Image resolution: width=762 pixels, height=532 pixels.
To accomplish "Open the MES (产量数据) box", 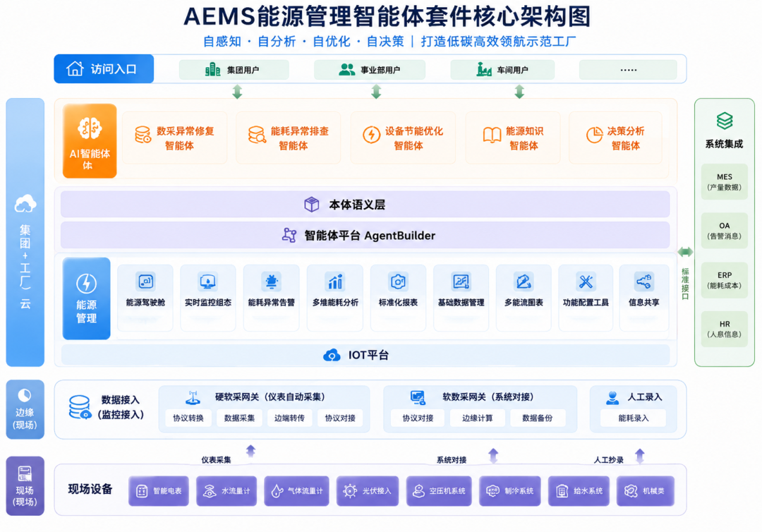I will 725,182.
